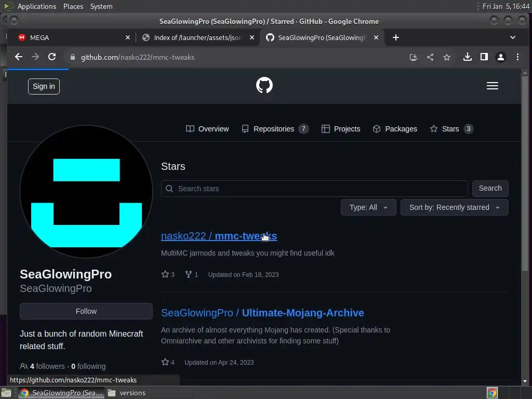Screen dimensions: 532x399
Task: Open the Chrome profile avatar icon
Action: (500, 57)
